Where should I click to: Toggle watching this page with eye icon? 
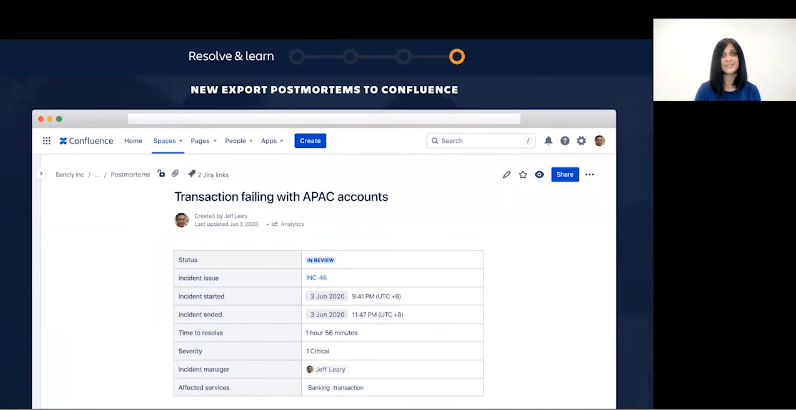point(539,174)
